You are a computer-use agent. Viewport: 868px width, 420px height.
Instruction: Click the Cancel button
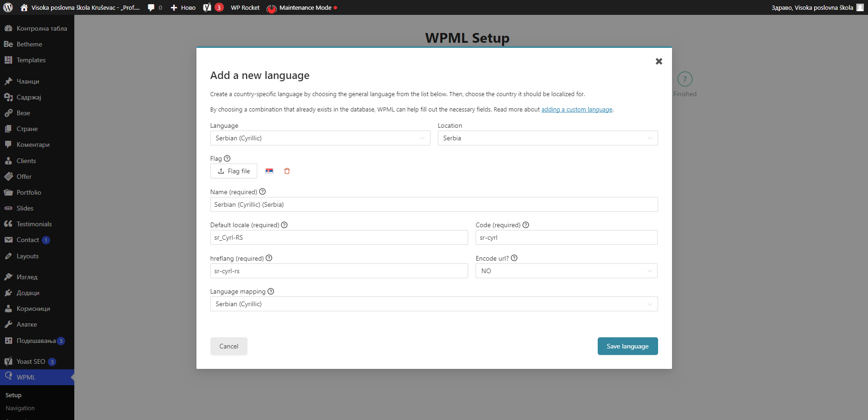[228, 346]
